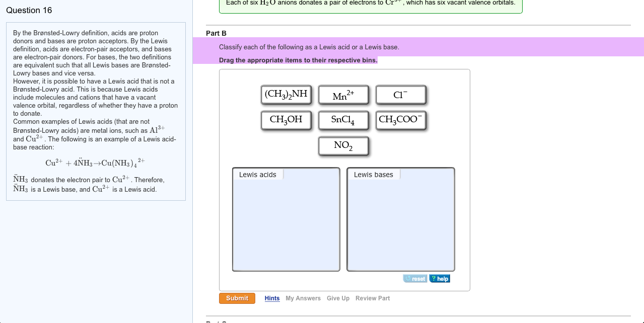This screenshot has width=644, height=323.
Task: Select the Cl− tile
Action: point(401,94)
